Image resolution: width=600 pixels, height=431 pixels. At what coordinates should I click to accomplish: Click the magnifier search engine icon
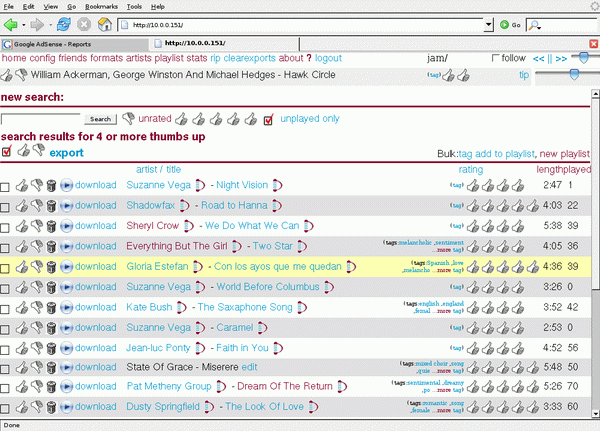pos(534,25)
